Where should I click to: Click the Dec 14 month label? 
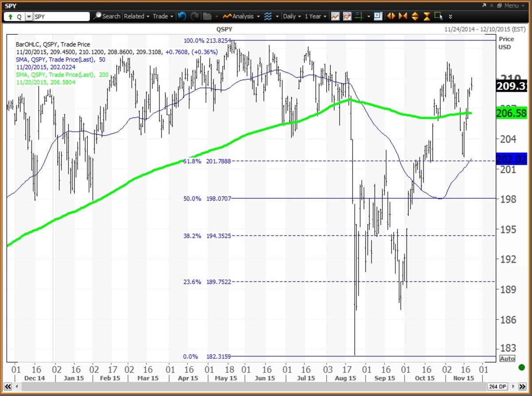click(35, 378)
